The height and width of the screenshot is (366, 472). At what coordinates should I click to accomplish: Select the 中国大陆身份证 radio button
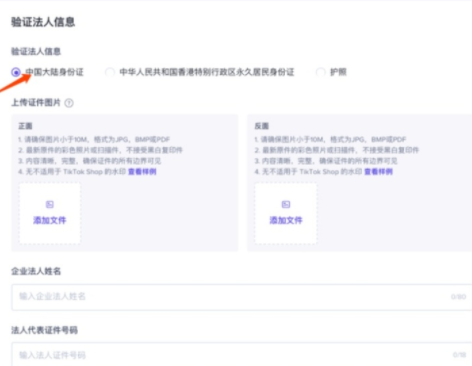point(16,72)
